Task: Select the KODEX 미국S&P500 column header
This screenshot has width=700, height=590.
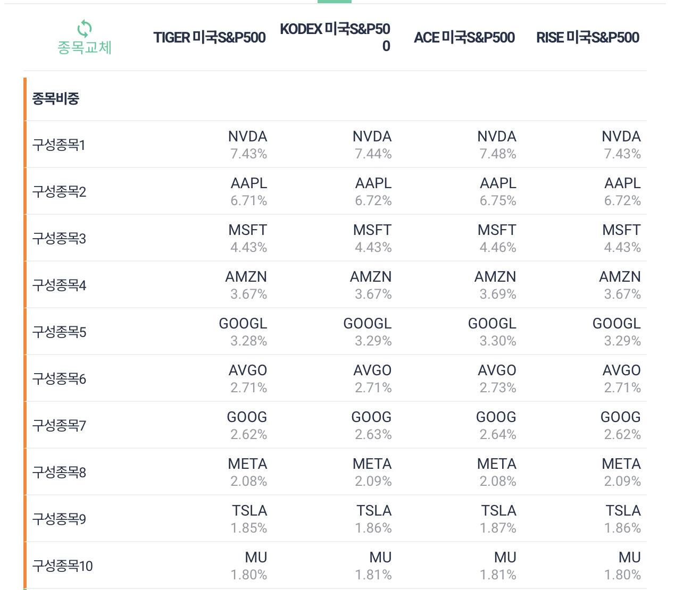Action: 335,37
